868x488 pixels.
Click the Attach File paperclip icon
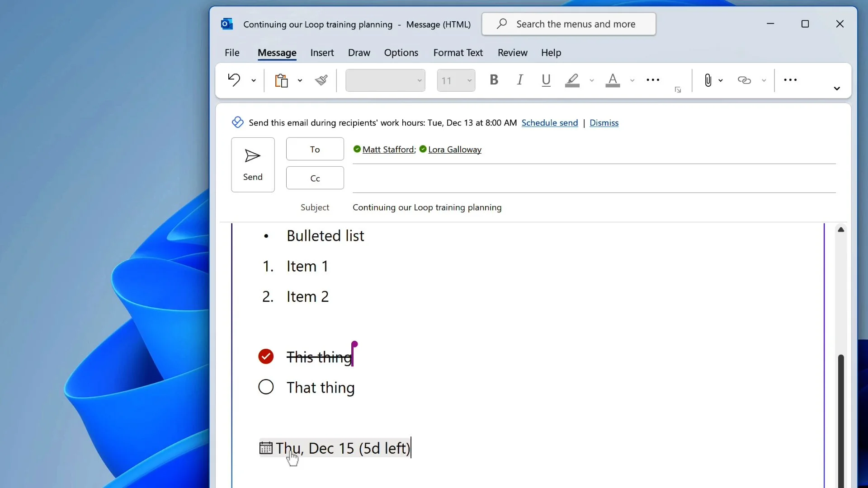point(708,80)
